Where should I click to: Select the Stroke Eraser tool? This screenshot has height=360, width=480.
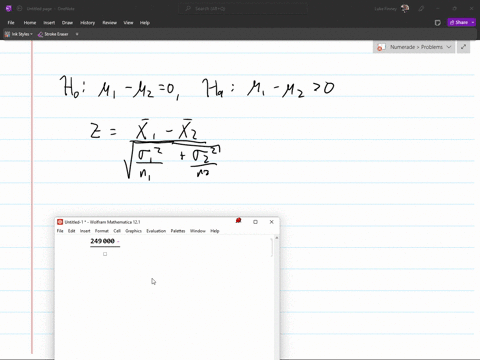pos(53,34)
